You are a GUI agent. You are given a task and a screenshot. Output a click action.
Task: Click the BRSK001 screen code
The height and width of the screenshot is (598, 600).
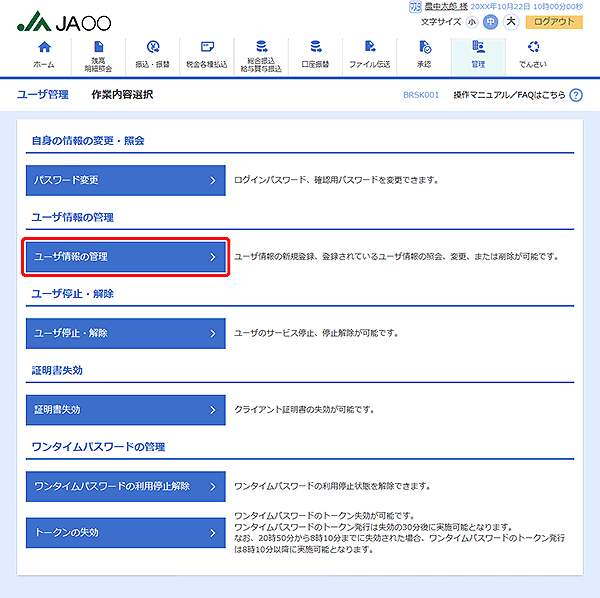click(421, 95)
